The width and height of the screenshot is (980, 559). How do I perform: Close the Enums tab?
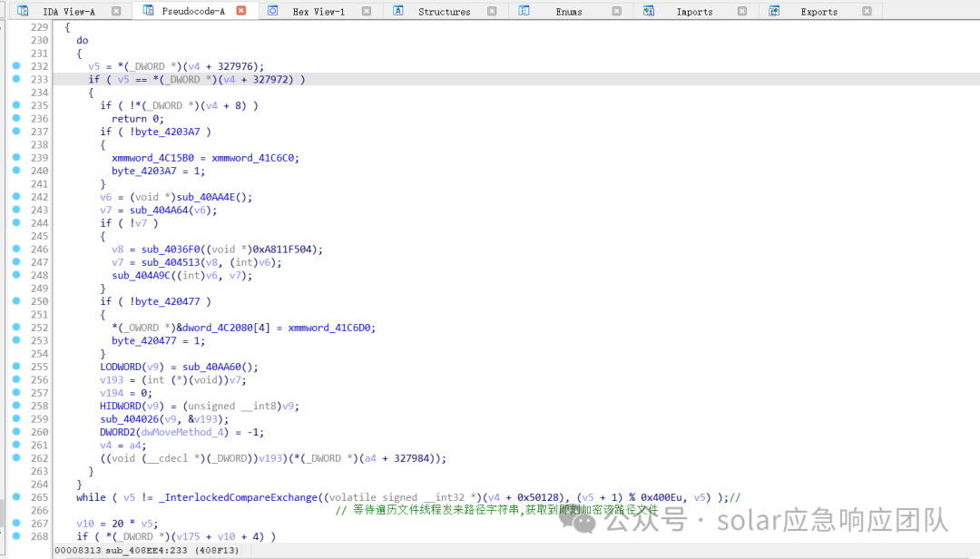pos(617,11)
